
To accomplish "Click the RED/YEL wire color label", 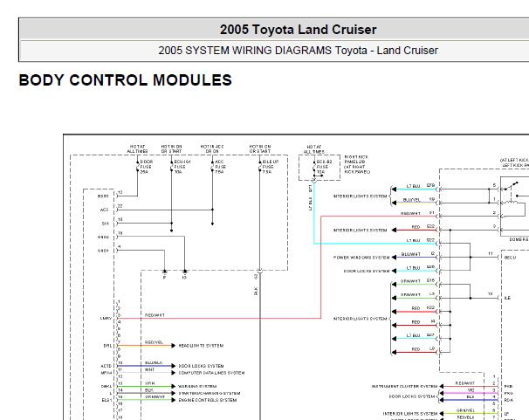I will click(154, 342).
